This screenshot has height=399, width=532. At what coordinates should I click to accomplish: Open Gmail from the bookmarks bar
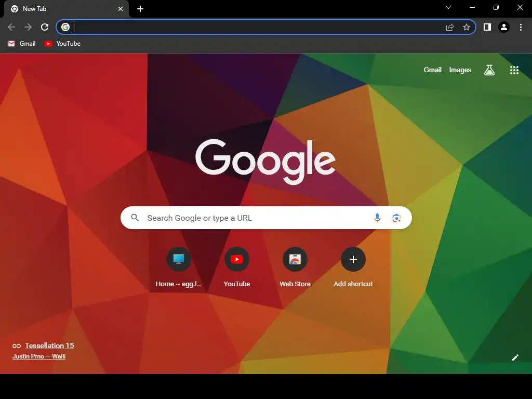(x=22, y=44)
